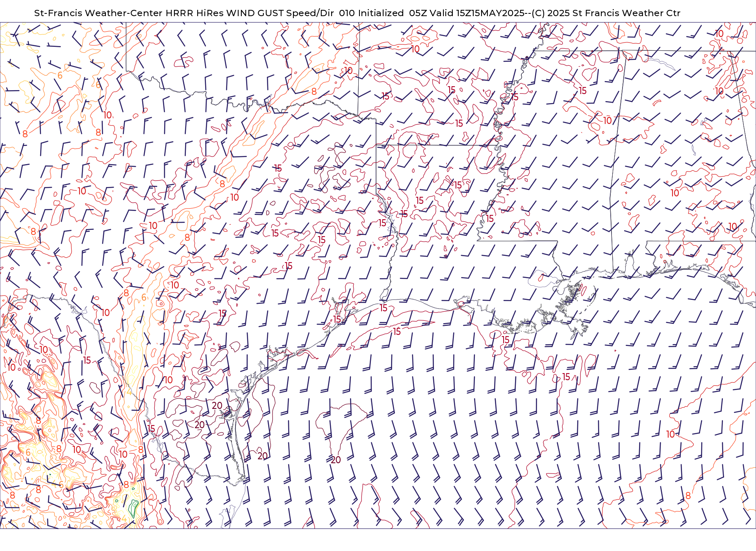Click the "Valid 15Z15MAY2025" timestamp text
The height and width of the screenshot is (551, 756).
pos(477,13)
